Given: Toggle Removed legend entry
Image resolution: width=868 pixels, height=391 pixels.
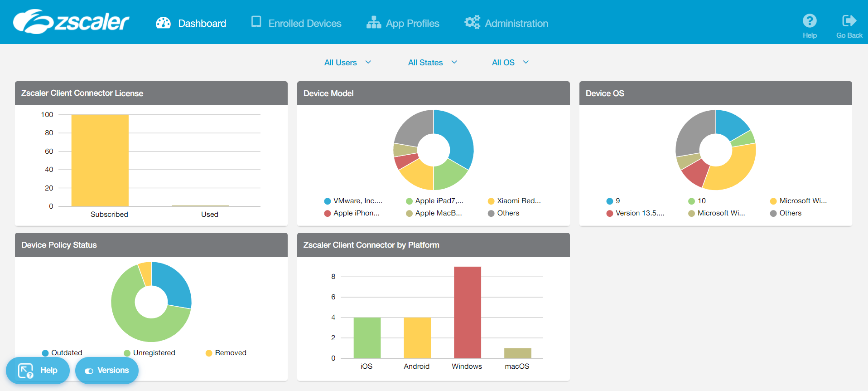Looking at the screenshot, I should coord(226,353).
